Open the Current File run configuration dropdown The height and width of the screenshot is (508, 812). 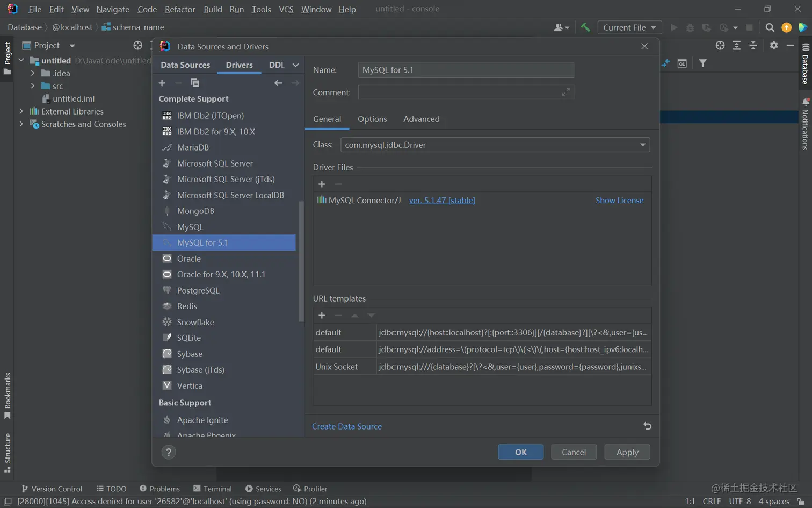(x=629, y=27)
